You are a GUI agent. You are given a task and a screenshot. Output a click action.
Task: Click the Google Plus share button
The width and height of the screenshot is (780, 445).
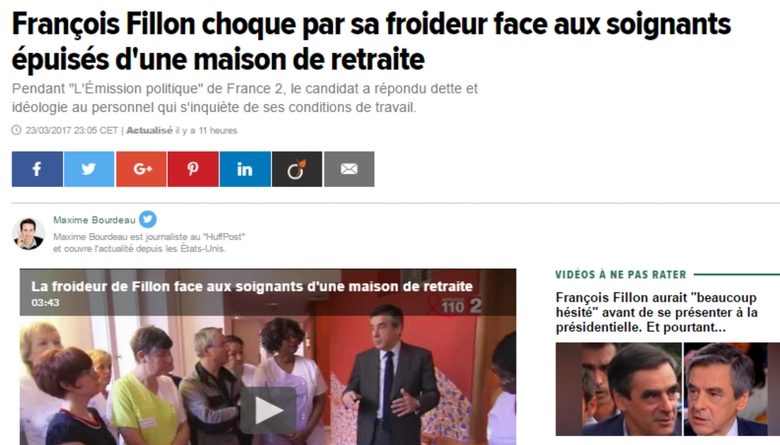click(x=141, y=169)
